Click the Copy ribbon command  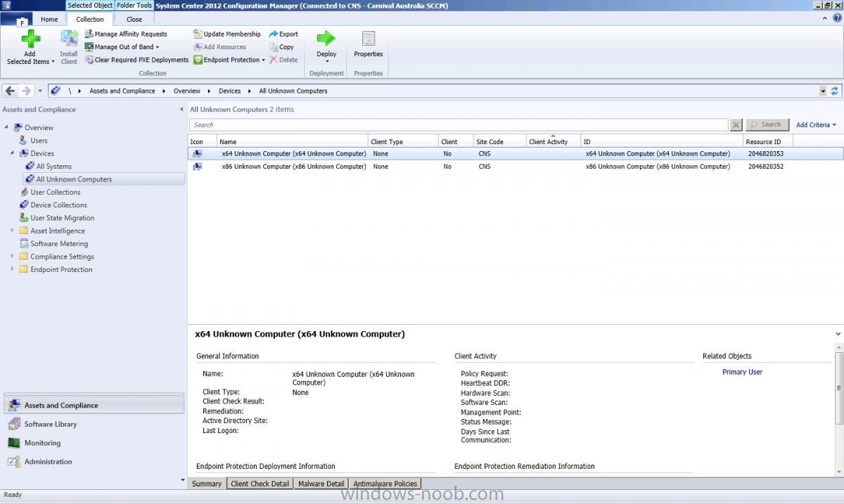[x=281, y=47]
